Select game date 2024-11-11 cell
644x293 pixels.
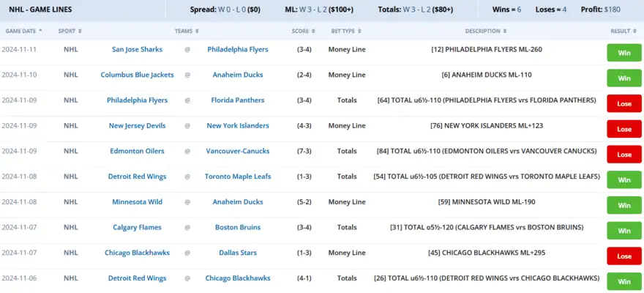19,49
